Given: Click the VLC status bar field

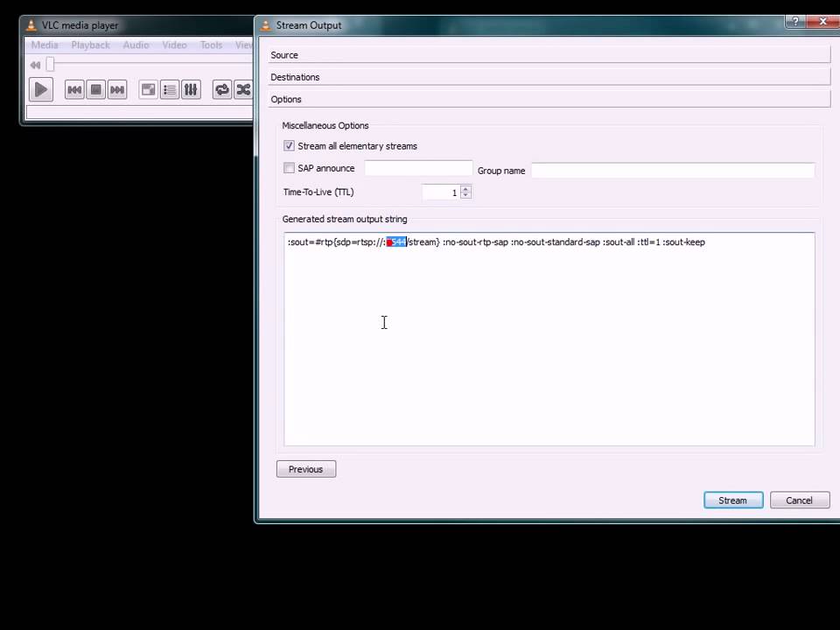Looking at the screenshot, I should pos(139,112).
